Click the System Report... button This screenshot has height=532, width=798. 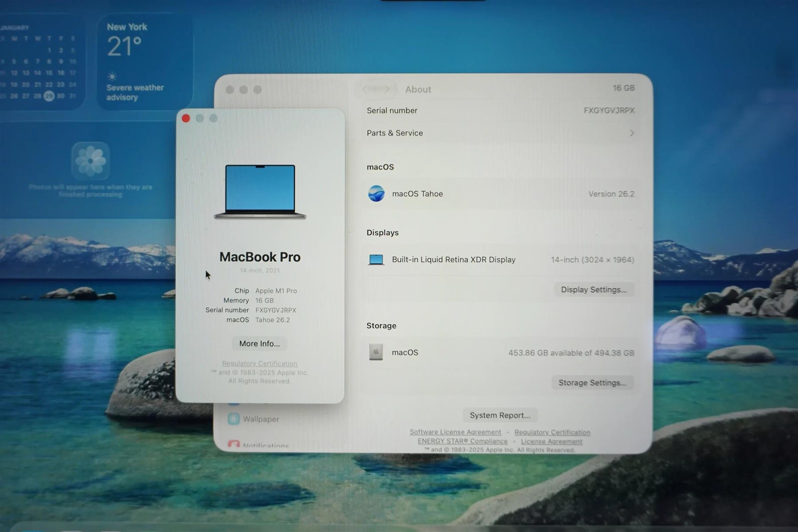[500, 415]
